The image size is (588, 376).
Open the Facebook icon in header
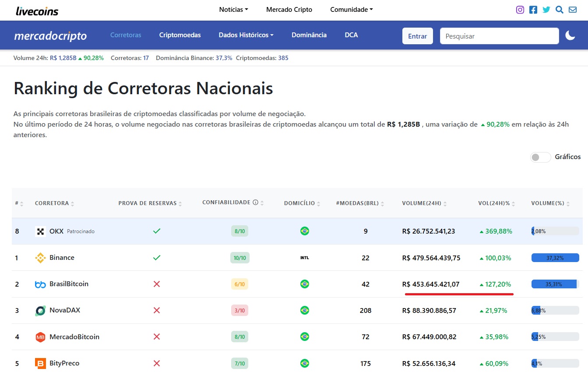click(x=533, y=10)
